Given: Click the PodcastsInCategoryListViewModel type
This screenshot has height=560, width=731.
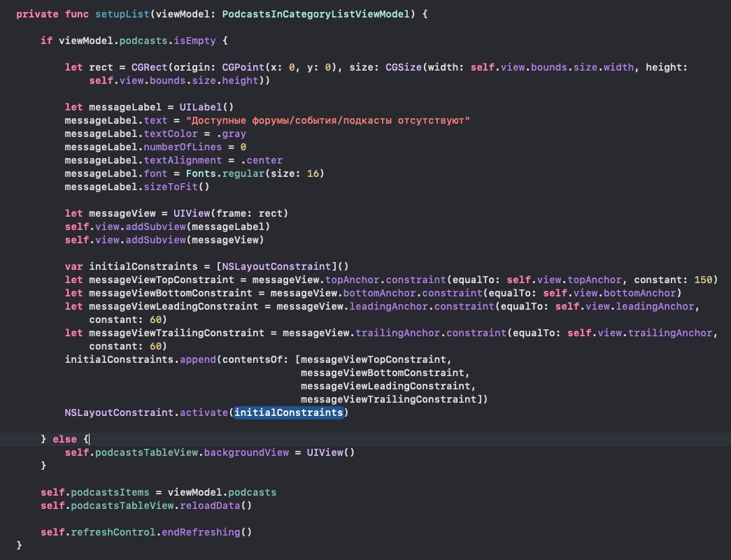Looking at the screenshot, I should (x=315, y=14).
